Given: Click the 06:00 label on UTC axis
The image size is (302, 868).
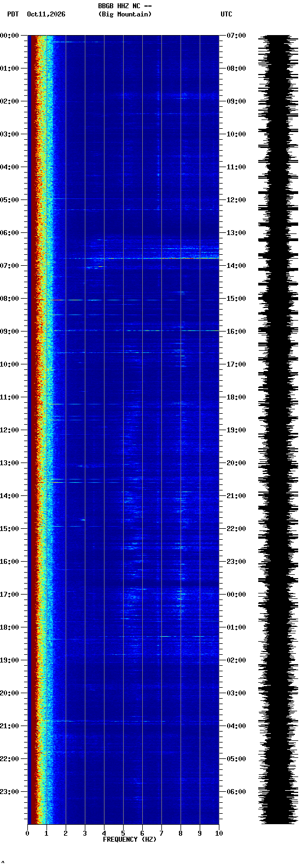Looking at the screenshot, I should point(236,792).
